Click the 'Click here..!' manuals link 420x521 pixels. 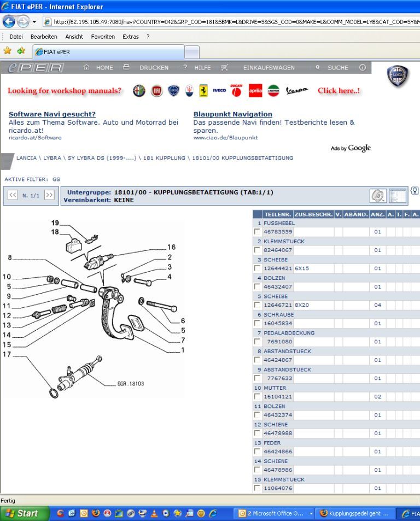tap(339, 90)
